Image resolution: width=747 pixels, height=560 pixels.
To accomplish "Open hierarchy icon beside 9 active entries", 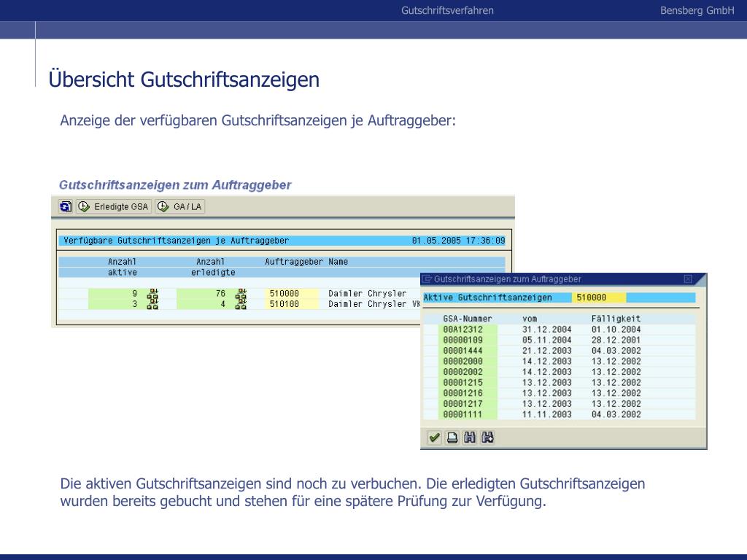I will 152,293.
